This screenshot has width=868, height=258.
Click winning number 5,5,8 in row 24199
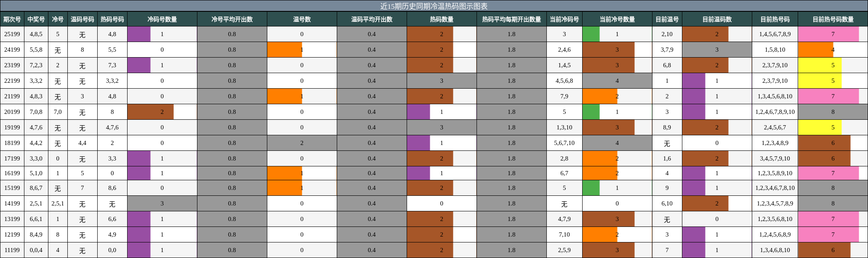point(36,50)
